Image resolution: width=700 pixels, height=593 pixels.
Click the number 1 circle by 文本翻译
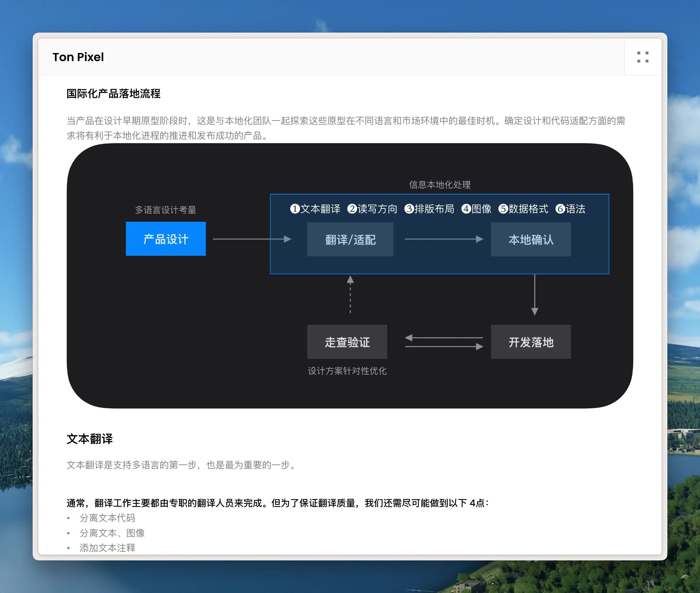click(x=295, y=209)
